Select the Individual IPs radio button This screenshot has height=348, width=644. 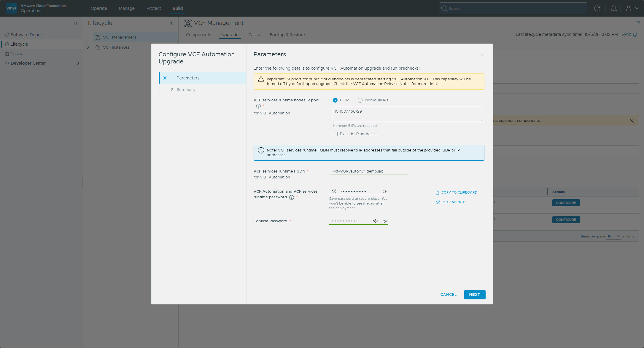pos(360,100)
